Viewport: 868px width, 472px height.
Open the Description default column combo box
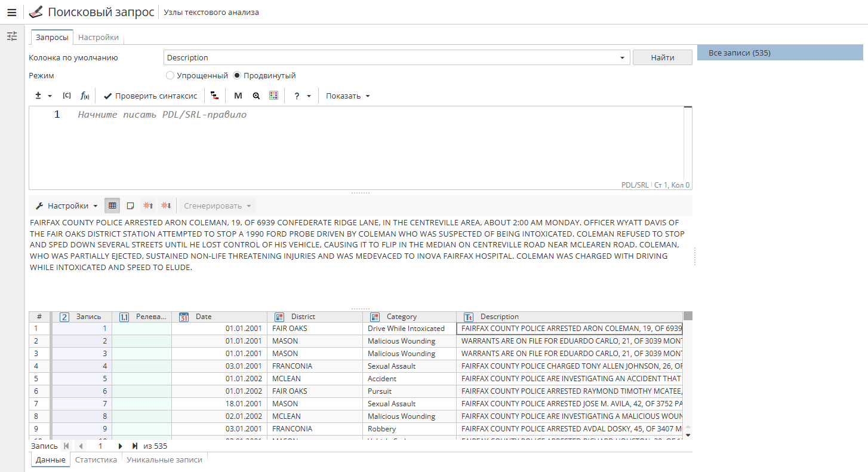[x=396, y=57]
